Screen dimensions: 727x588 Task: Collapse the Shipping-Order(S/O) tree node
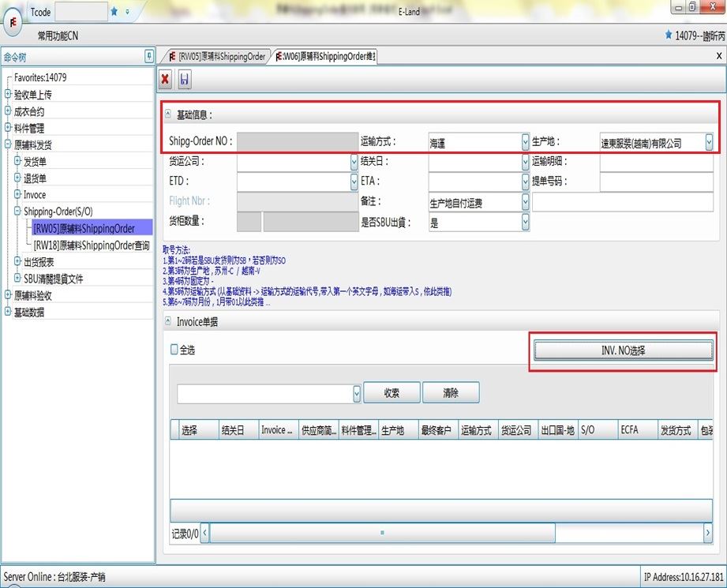click(17, 212)
